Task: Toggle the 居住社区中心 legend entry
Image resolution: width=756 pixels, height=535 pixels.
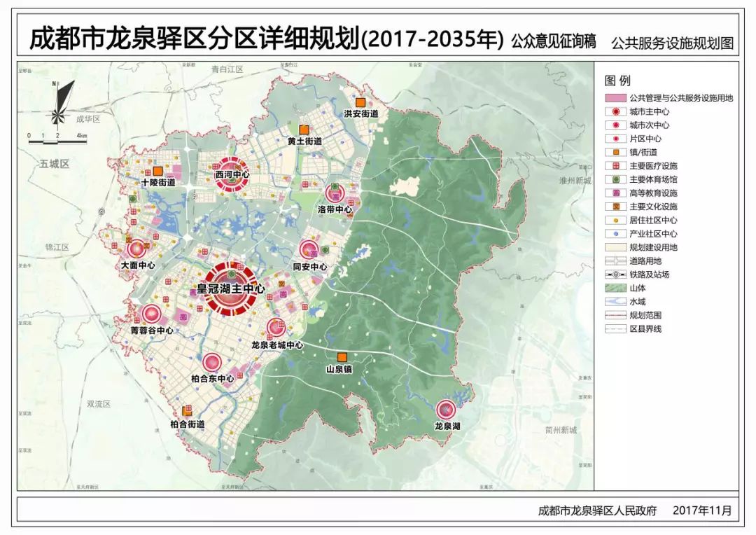Action: click(614, 217)
